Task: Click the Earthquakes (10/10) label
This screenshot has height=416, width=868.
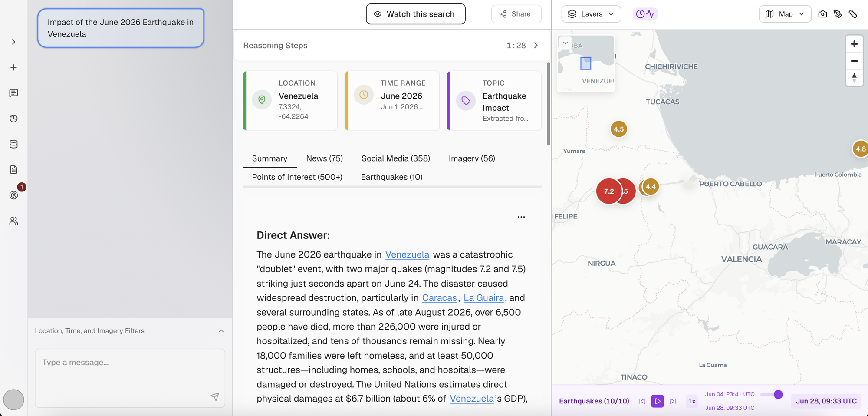Action: [x=594, y=401]
